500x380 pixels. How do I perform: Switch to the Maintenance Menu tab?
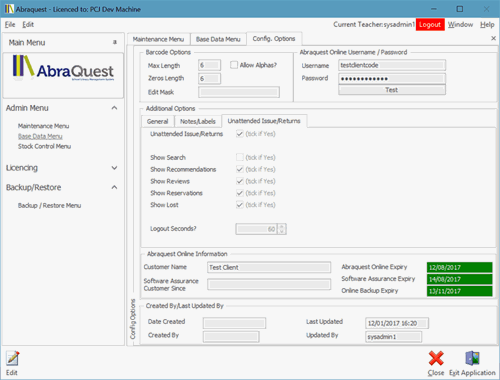point(158,39)
